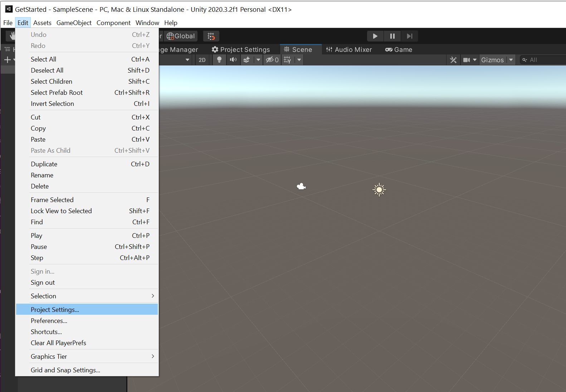This screenshot has height=392, width=566.
Task: Toggle Gizmos button
Action: pos(492,60)
